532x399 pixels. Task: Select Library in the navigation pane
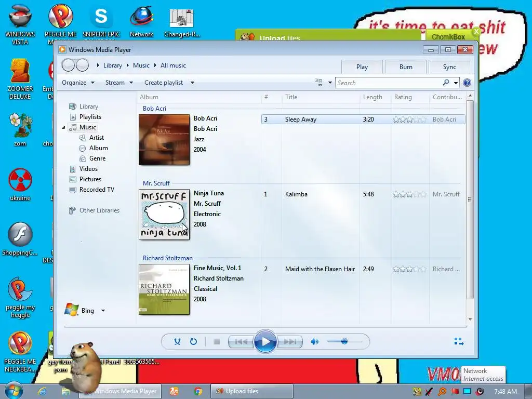[88, 107]
